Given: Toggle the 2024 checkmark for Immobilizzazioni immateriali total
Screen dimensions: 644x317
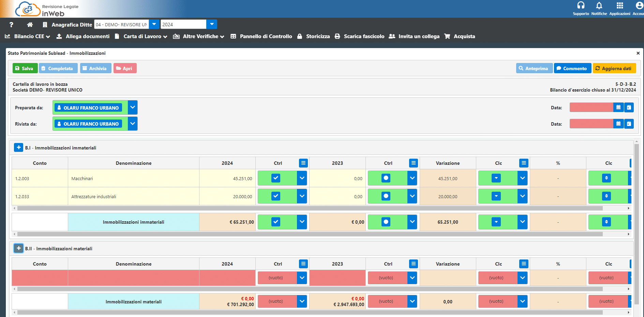Looking at the screenshot, I should pyautogui.click(x=276, y=222).
